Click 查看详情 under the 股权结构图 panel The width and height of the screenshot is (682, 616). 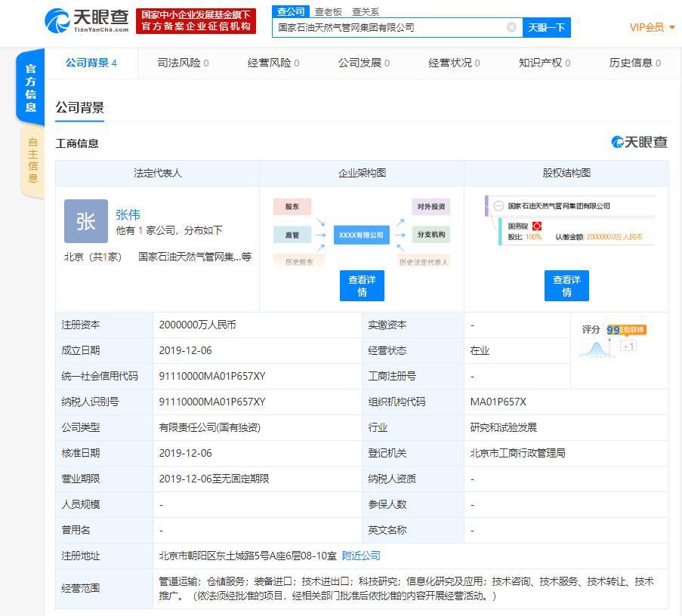[x=566, y=285]
